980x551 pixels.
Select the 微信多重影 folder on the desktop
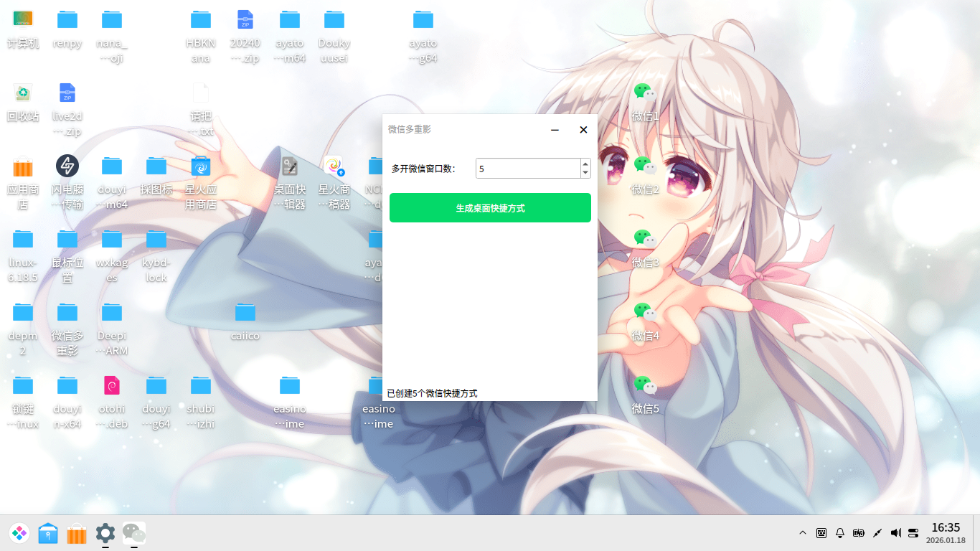coord(67,329)
